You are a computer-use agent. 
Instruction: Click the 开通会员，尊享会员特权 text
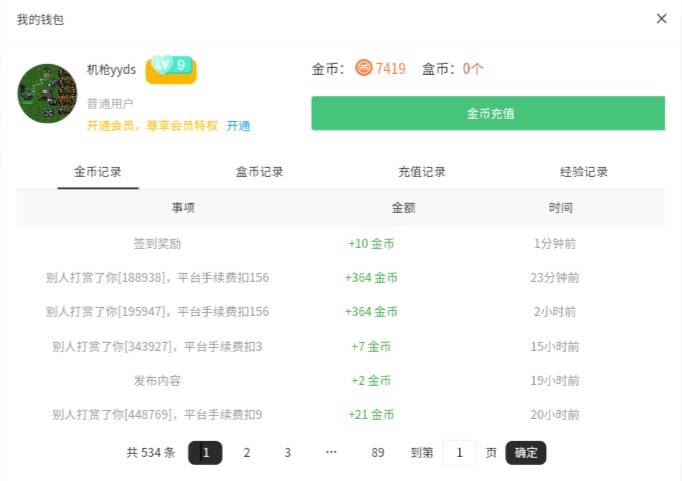152,126
